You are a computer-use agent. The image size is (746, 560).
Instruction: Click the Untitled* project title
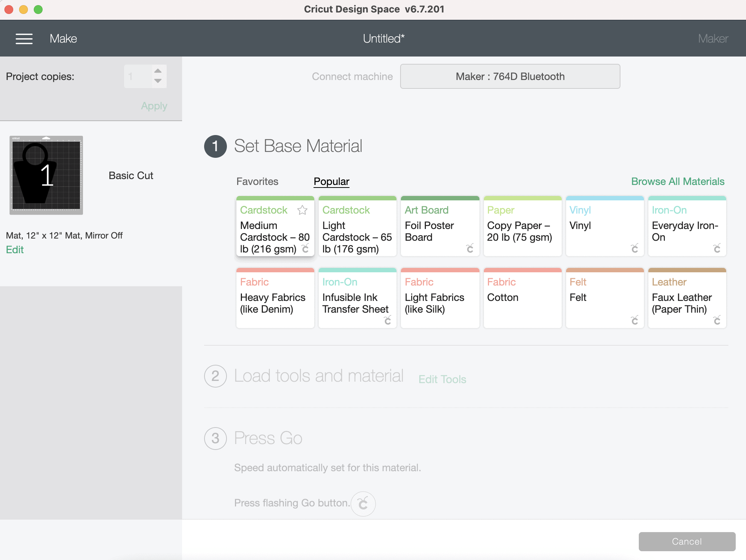(x=384, y=39)
